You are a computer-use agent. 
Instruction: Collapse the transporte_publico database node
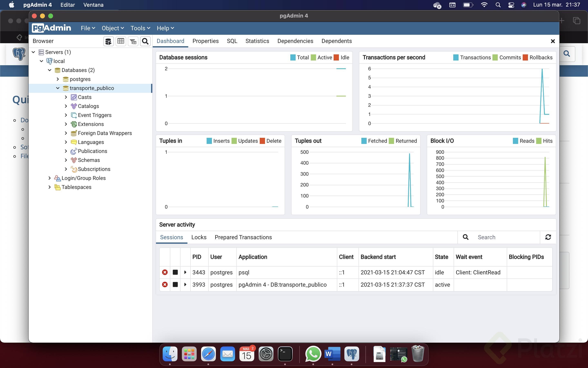(x=58, y=88)
